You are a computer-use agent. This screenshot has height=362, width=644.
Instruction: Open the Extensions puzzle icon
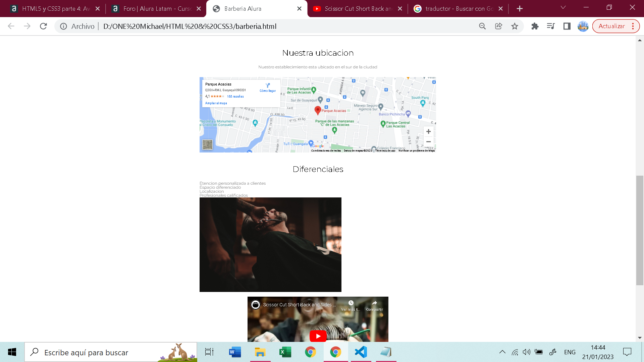(x=535, y=26)
